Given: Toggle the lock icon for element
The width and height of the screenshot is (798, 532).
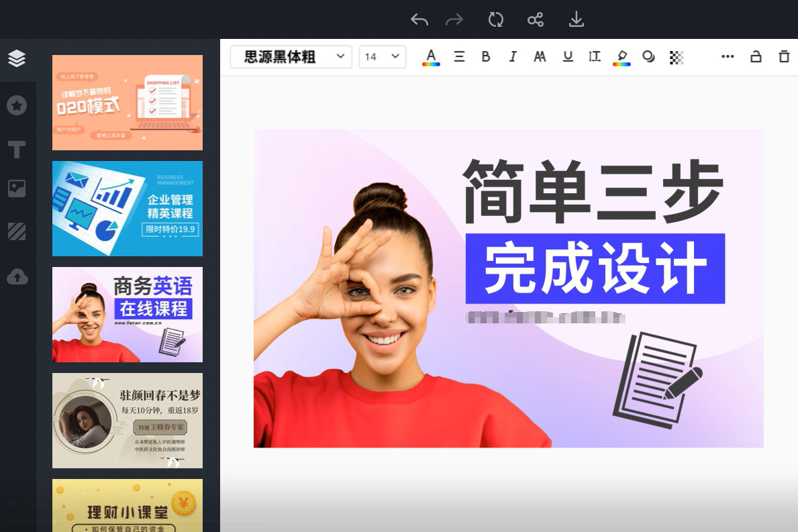Looking at the screenshot, I should (756, 56).
